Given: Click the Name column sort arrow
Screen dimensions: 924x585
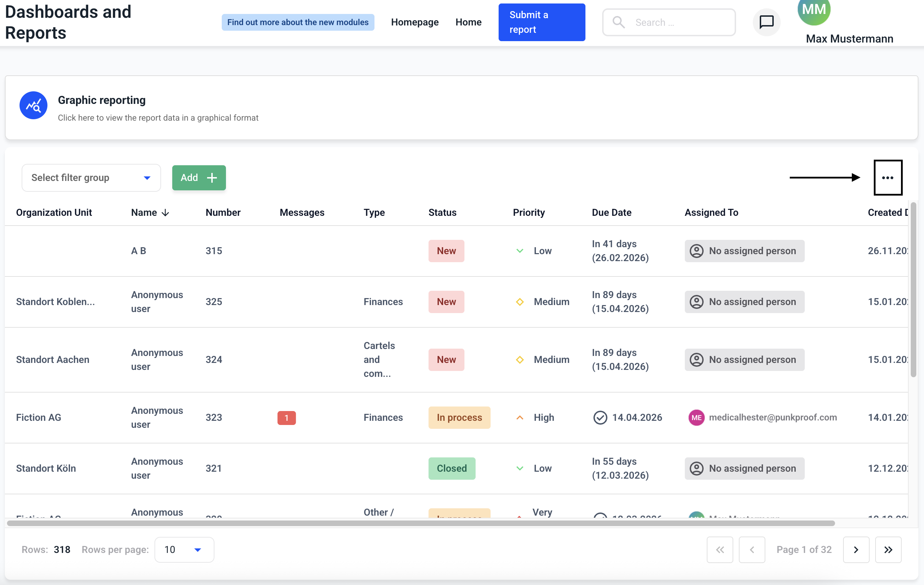Looking at the screenshot, I should point(165,213).
